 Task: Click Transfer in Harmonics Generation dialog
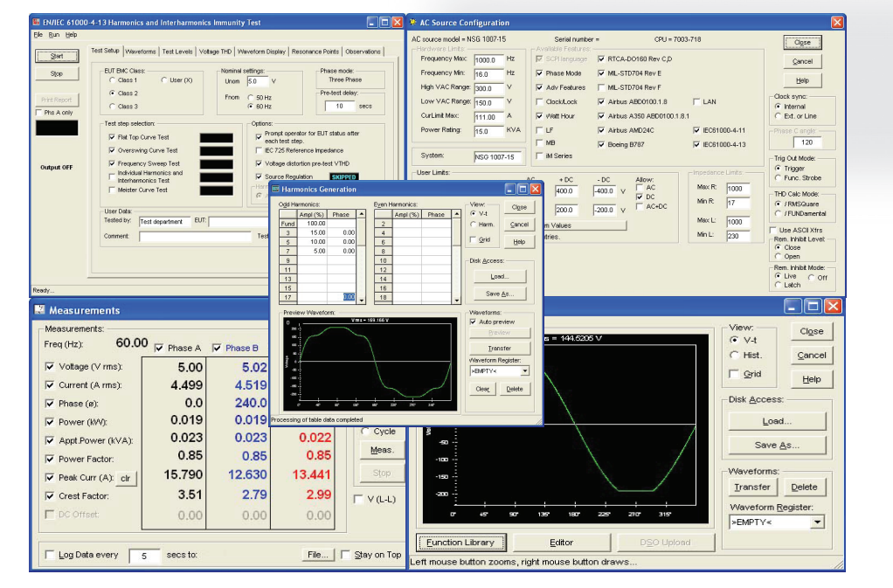coord(500,349)
